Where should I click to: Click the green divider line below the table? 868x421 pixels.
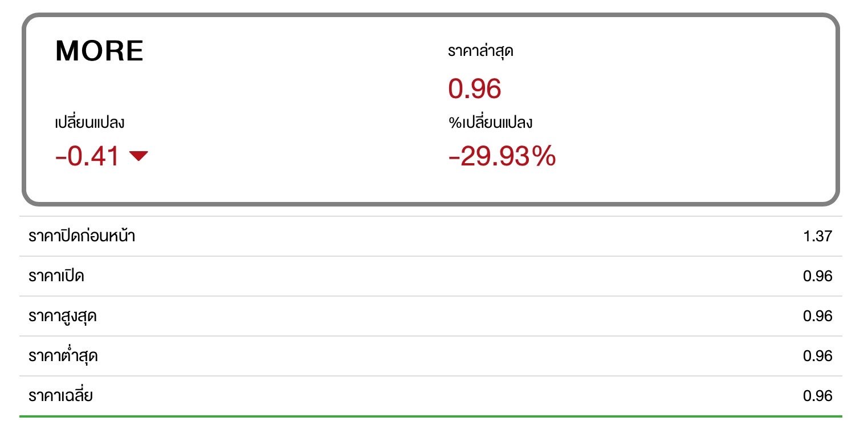(x=431, y=416)
